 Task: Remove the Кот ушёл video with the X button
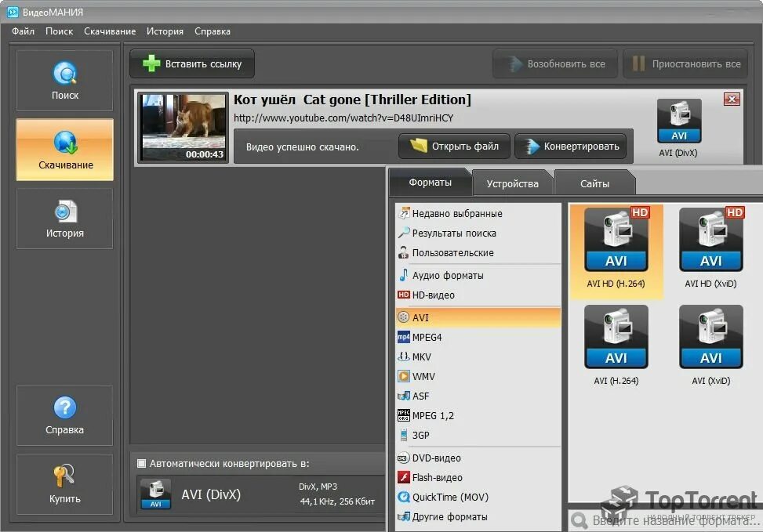(732, 100)
